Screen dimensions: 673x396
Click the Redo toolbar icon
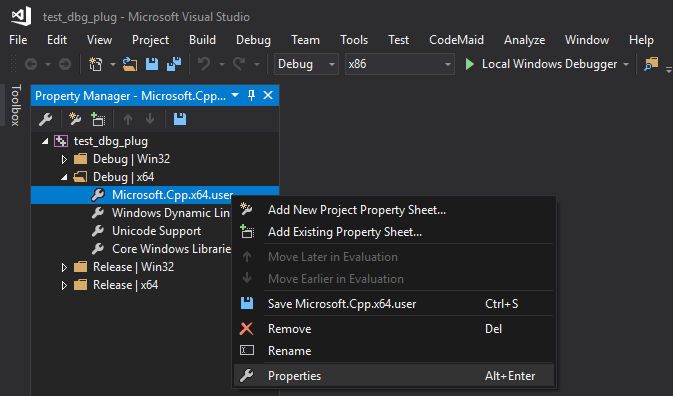[x=239, y=64]
